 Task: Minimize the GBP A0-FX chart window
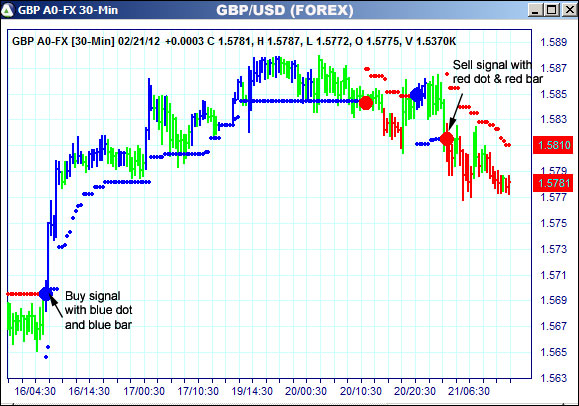(x=535, y=10)
